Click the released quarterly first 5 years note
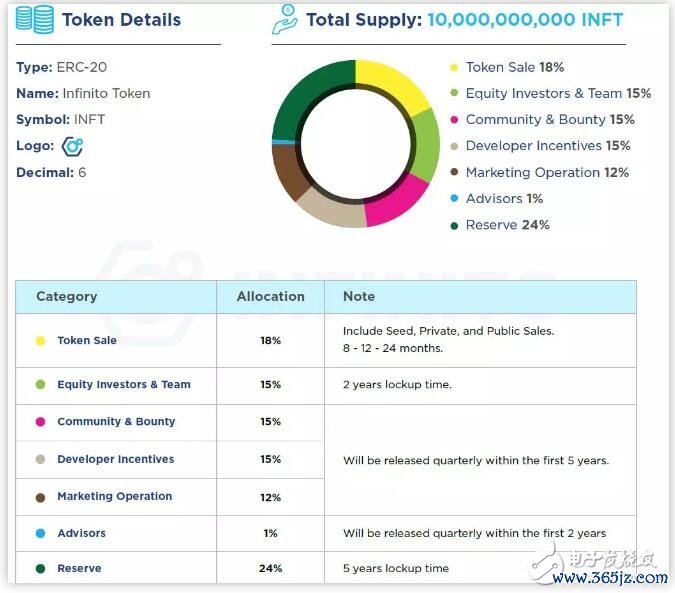 click(x=476, y=460)
